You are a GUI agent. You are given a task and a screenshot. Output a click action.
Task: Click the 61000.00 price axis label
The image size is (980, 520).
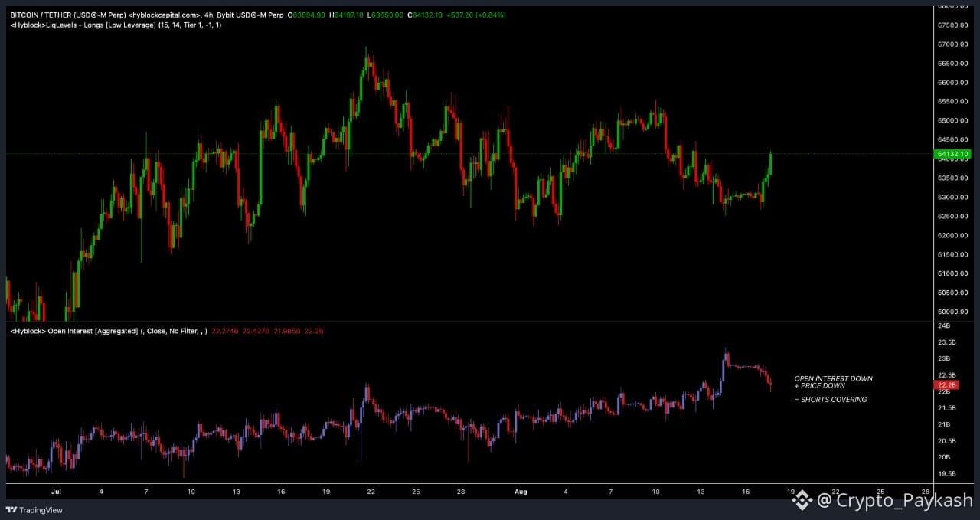(953, 273)
